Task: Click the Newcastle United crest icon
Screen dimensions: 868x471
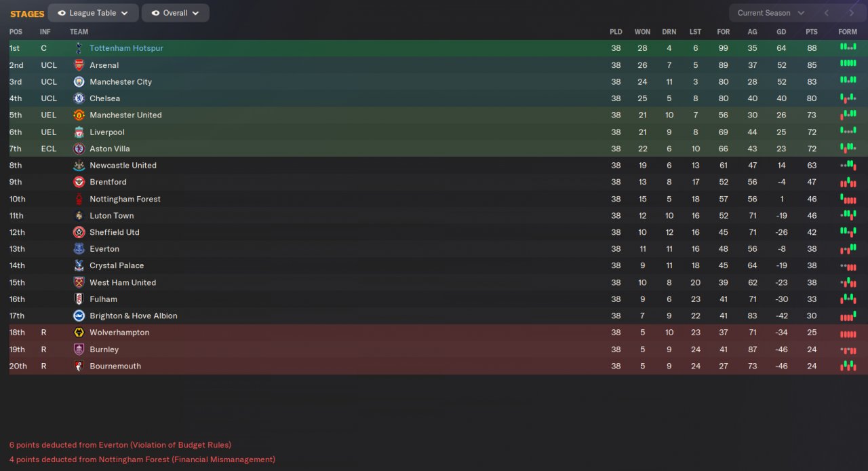Action: pyautogui.click(x=79, y=165)
